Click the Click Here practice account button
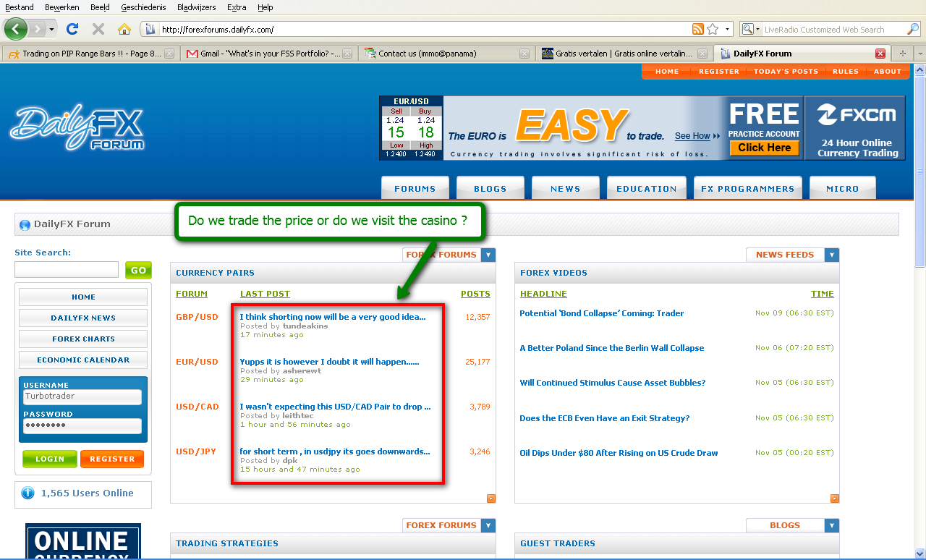The height and width of the screenshot is (560, 926). [764, 148]
